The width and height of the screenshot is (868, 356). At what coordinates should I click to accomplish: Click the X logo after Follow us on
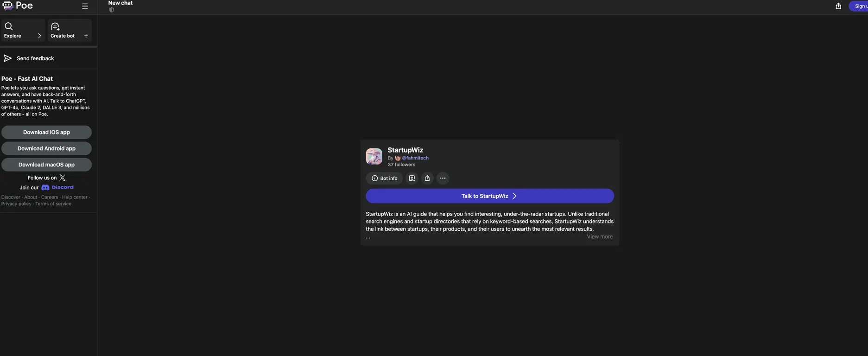point(62,178)
